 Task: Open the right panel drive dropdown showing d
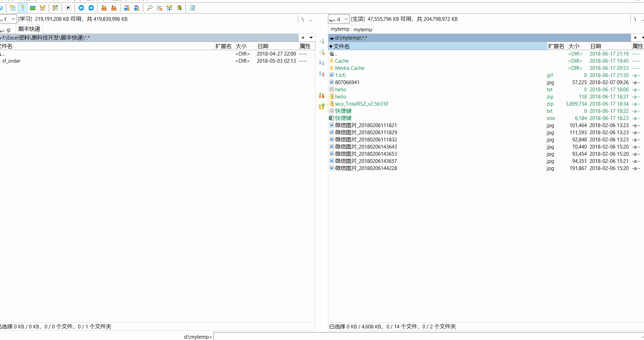click(339, 19)
